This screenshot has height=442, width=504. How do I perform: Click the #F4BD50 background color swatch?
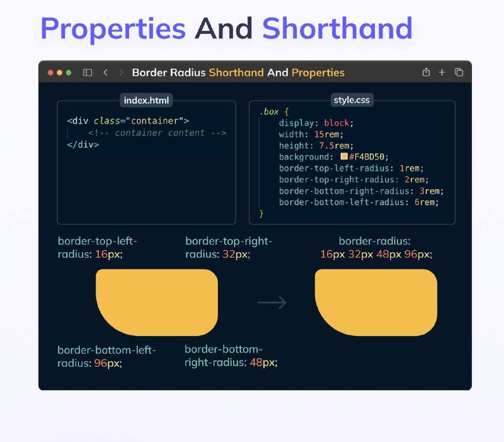(x=344, y=157)
